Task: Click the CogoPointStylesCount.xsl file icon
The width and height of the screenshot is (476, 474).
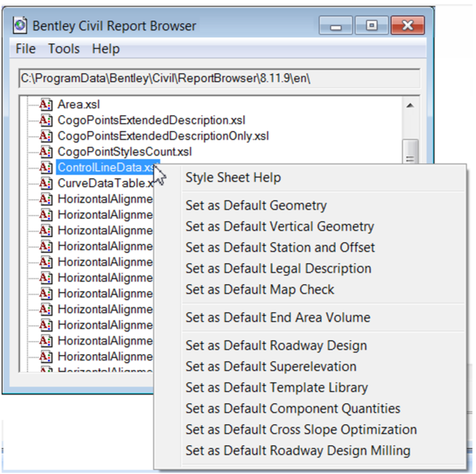Action: [46, 152]
